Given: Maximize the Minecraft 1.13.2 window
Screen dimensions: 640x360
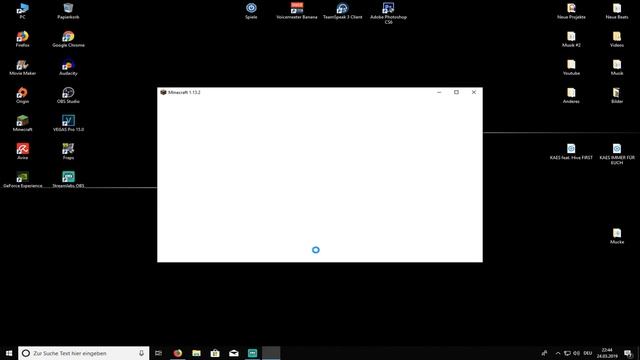Looking at the screenshot, I should tap(456, 92).
